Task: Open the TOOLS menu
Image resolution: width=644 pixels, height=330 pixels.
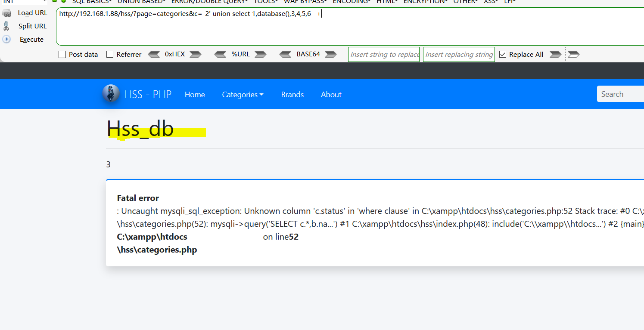Action: point(266,2)
